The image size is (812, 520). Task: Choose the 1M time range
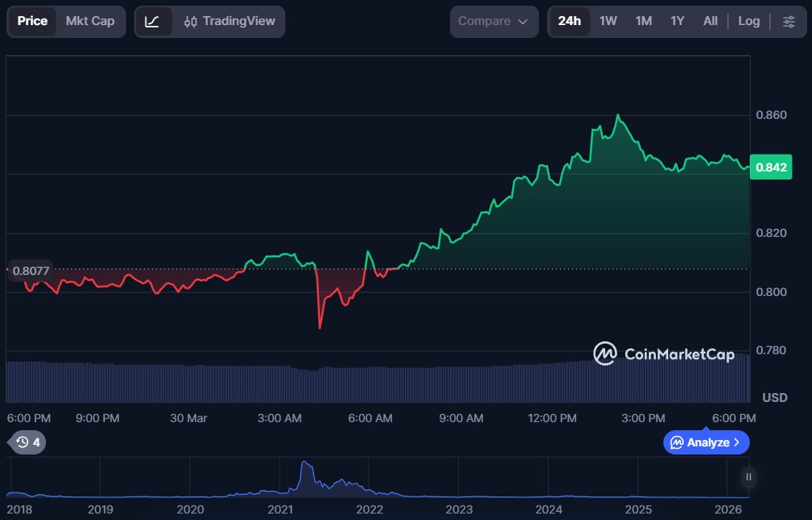[x=643, y=22]
